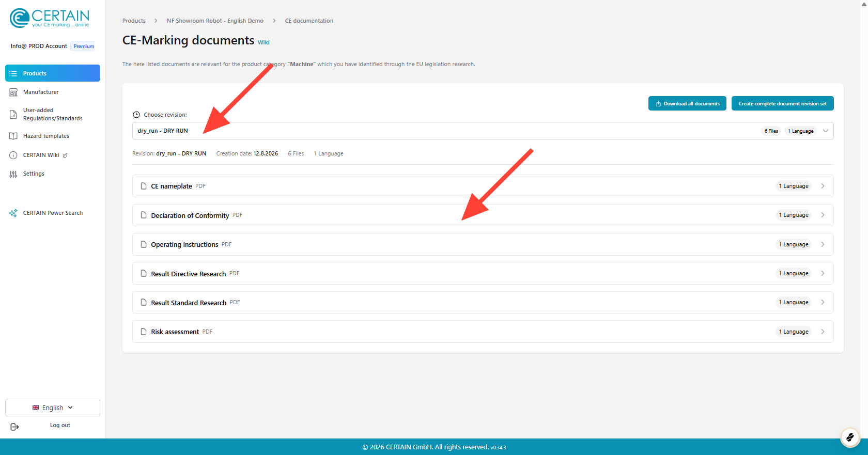Click the Settings sliders icon
Image resolution: width=868 pixels, height=455 pixels.
click(13, 174)
